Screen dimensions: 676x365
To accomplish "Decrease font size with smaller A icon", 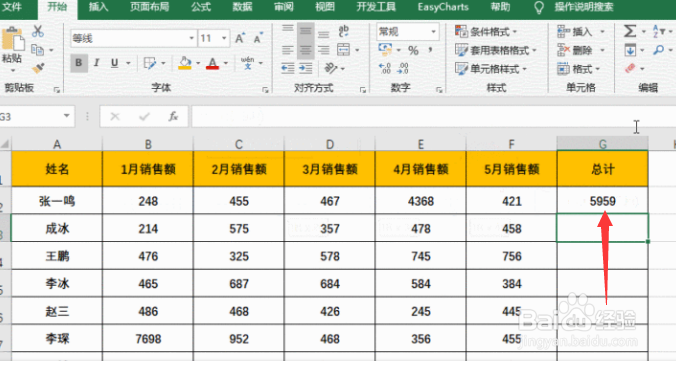I will [x=258, y=38].
